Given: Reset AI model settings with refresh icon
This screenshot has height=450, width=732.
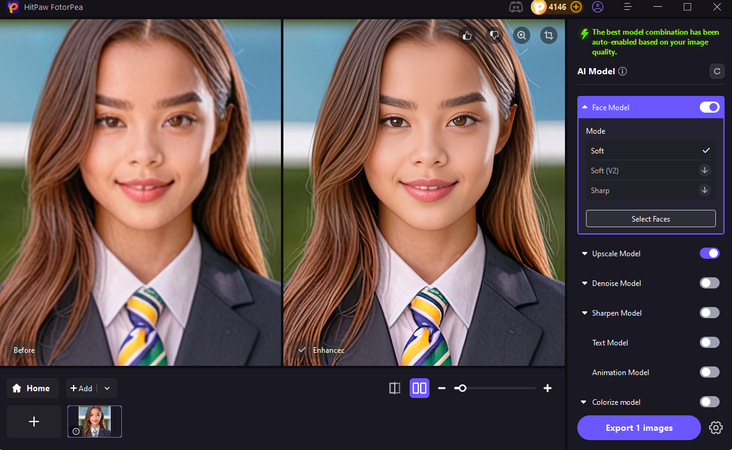Looking at the screenshot, I should pyautogui.click(x=716, y=71).
